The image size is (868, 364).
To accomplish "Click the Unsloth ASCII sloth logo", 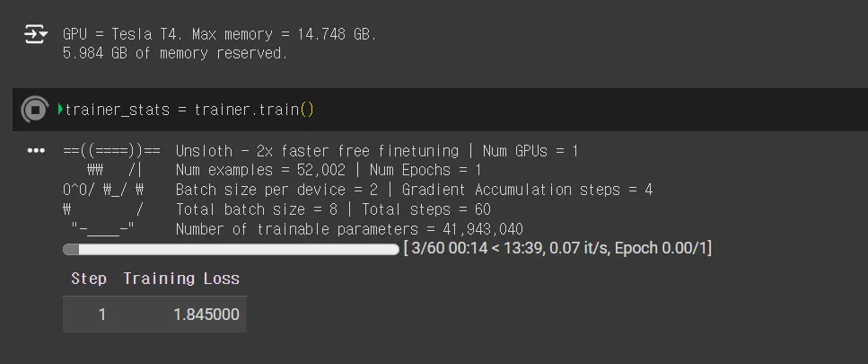I will pos(112,190).
